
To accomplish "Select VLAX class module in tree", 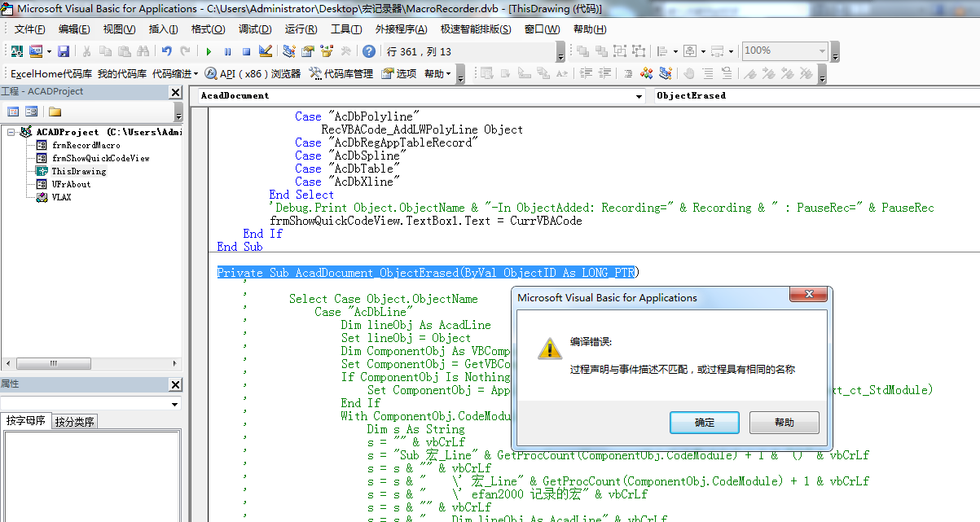I will tap(61, 197).
